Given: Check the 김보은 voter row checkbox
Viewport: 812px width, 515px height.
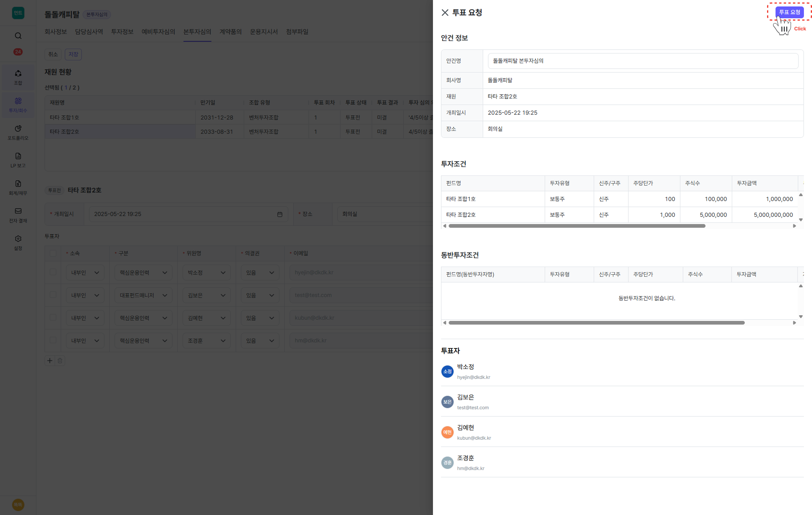Looking at the screenshot, I should (53, 295).
